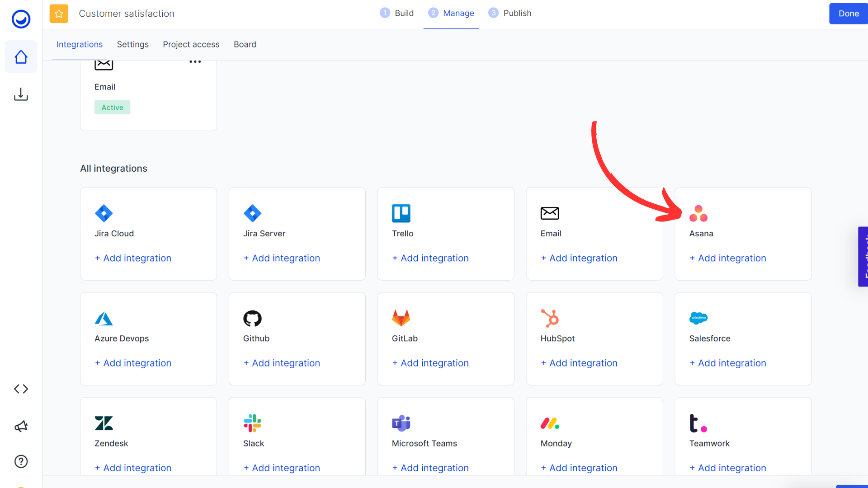The width and height of the screenshot is (868, 488).
Task: Click the Asana logo icon
Action: coord(698,213)
